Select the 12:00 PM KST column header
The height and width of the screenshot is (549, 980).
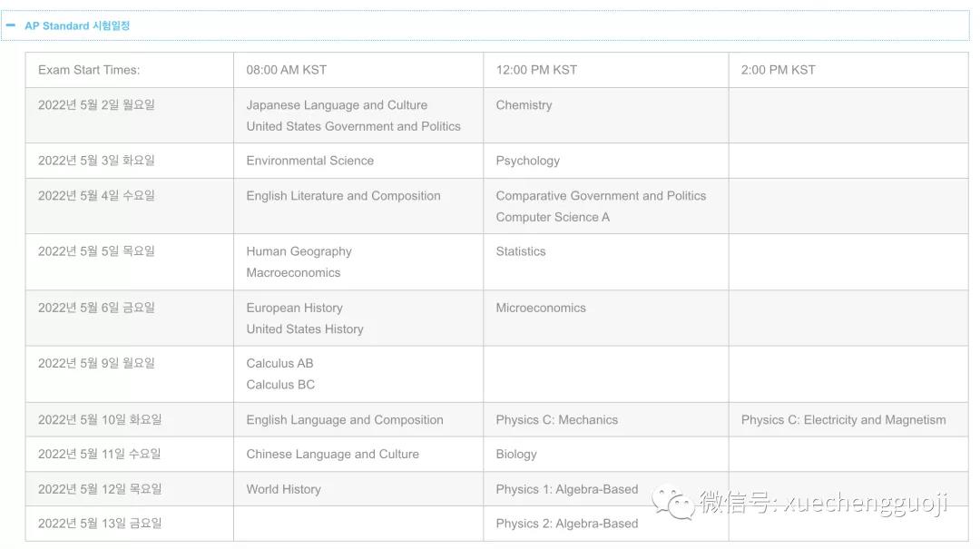tap(536, 70)
